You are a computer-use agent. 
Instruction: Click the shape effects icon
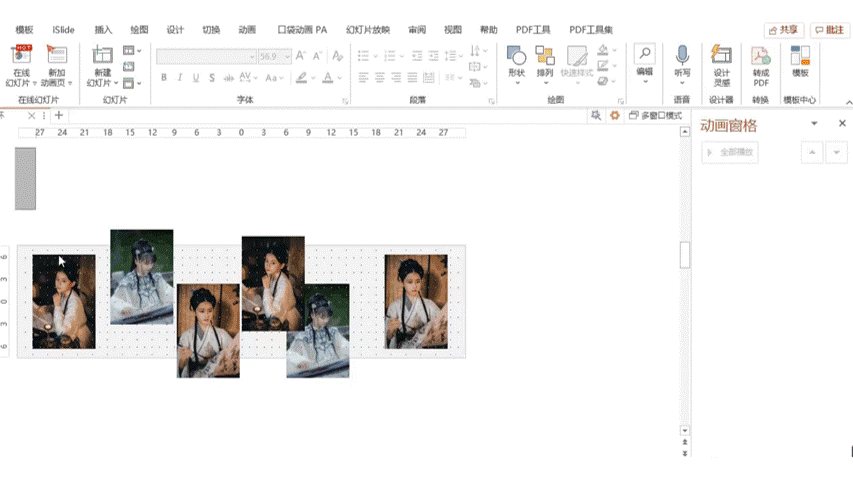(603, 82)
